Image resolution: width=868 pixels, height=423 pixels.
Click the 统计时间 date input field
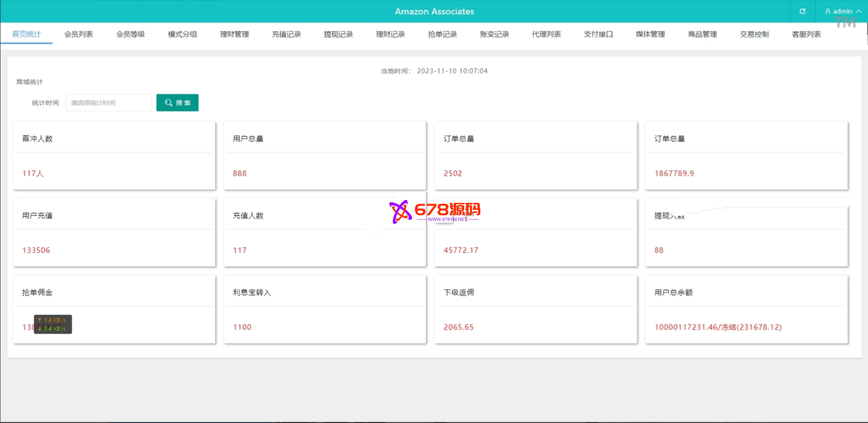109,103
